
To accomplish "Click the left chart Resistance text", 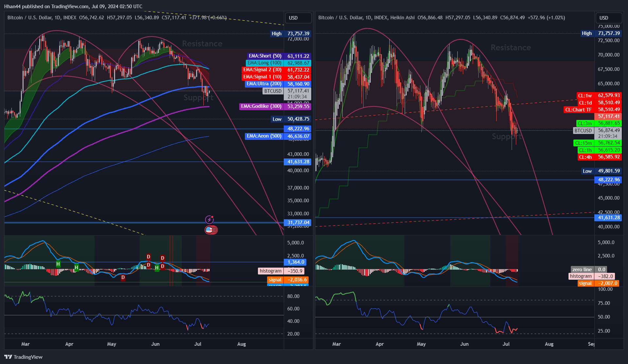I will click(202, 43).
